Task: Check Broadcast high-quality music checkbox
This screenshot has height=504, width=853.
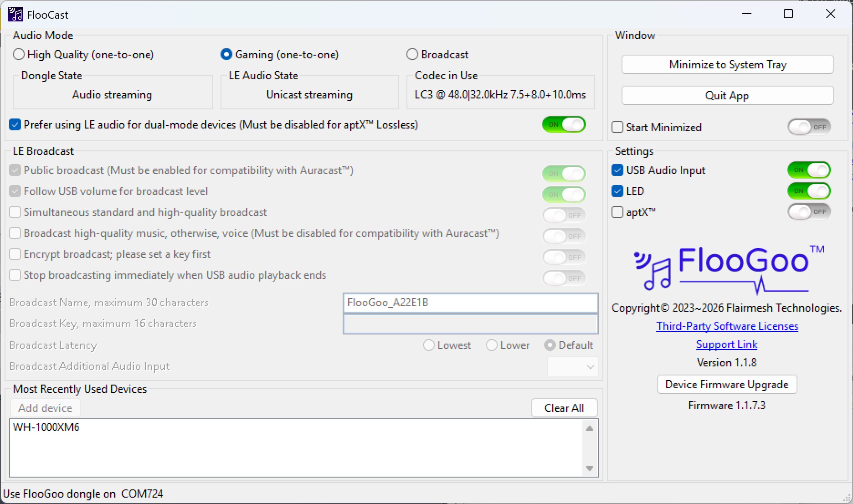Action: point(15,233)
